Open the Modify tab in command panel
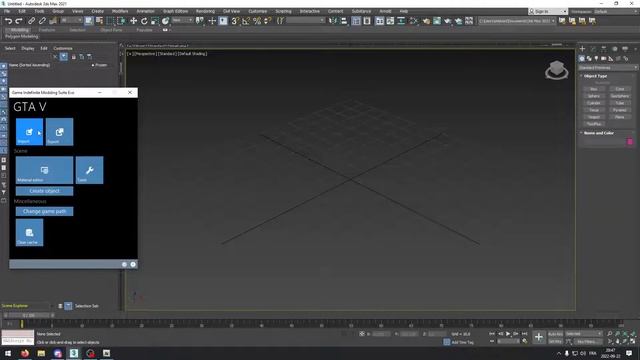 click(x=593, y=49)
